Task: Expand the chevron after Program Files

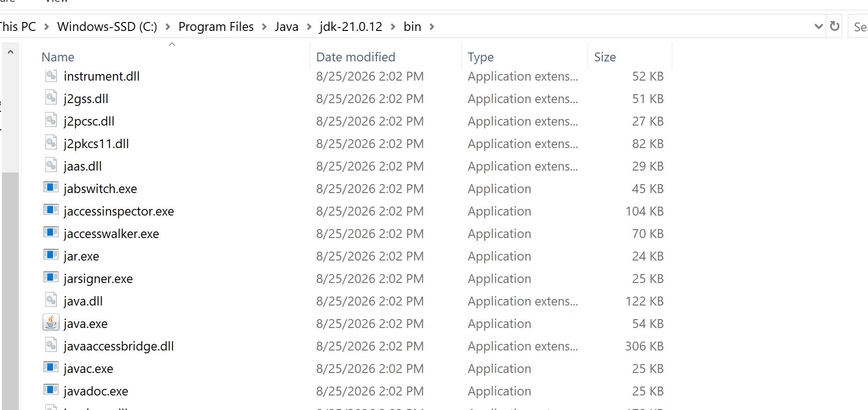Action: click(x=264, y=27)
